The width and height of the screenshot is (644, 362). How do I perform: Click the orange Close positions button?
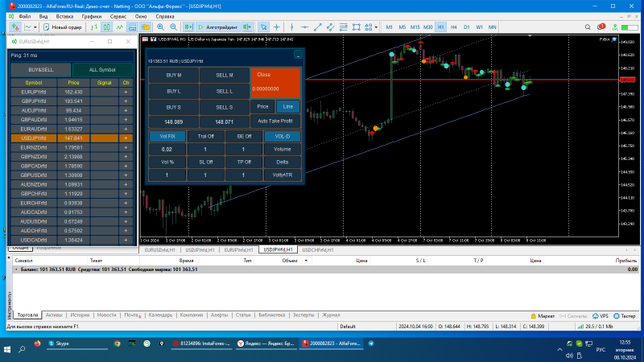pos(275,84)
